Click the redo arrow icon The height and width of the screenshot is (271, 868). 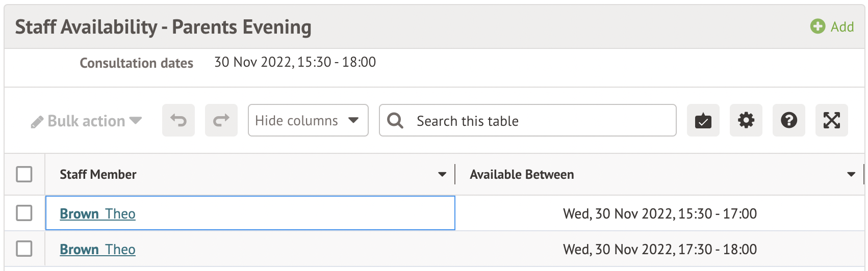221,121
